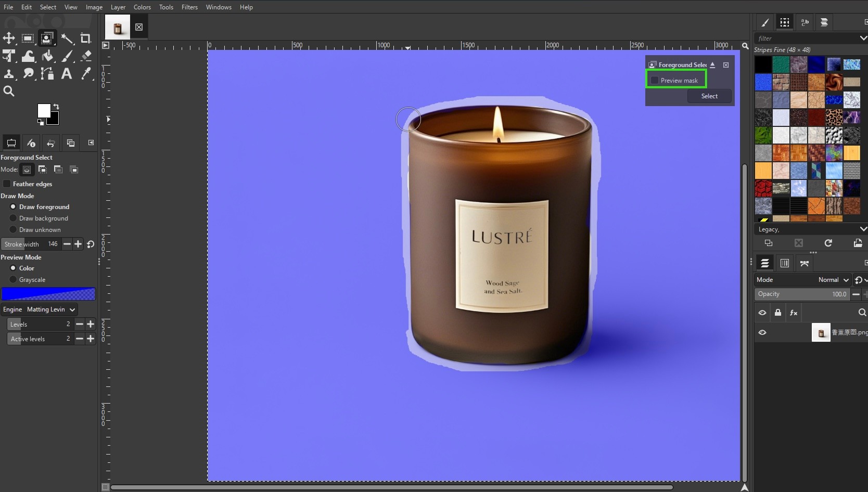Select the Bucket Fill tool
Image resolution: width=868 pixels, height=492 pixels.
pos(47,56)
